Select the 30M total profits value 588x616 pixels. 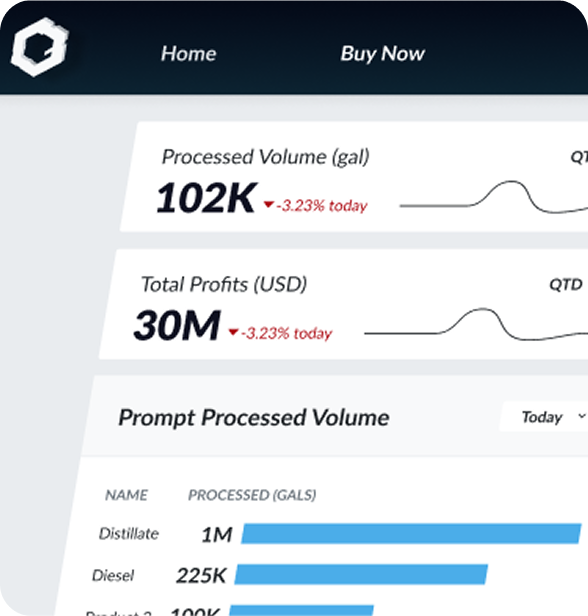click(x=177, y=325)
